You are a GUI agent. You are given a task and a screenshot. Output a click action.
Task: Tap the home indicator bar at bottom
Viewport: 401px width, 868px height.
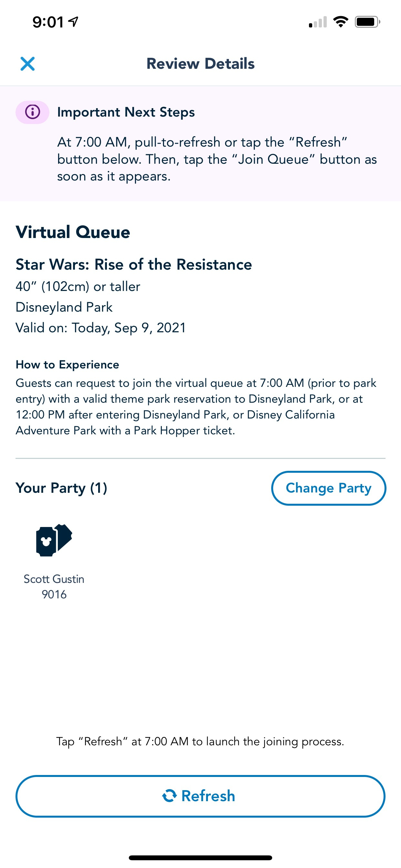[x=200, y=858]
